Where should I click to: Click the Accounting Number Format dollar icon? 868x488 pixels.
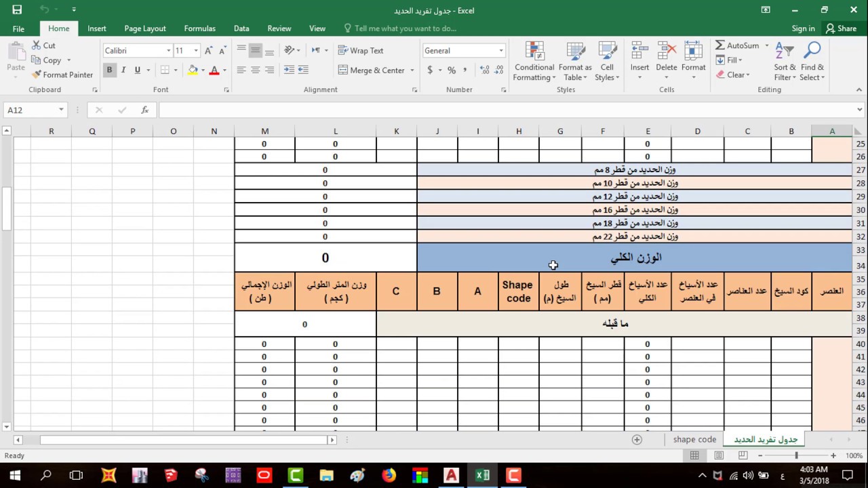click(430, 70)
